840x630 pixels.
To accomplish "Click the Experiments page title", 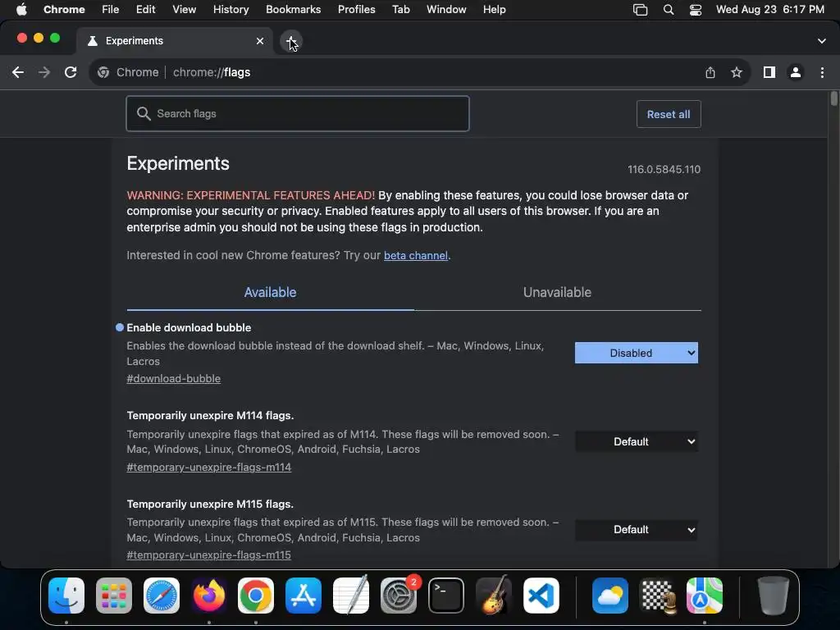I will (178, 163).
